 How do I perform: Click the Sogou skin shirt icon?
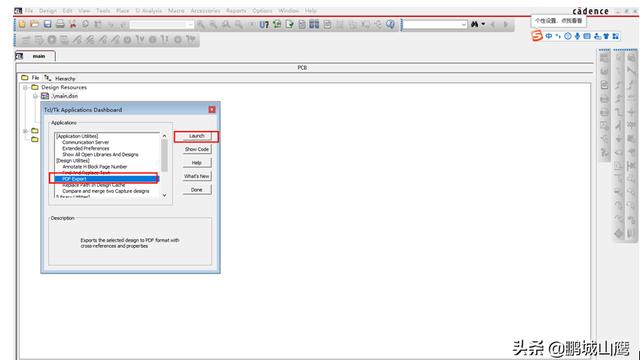(606, 36)
